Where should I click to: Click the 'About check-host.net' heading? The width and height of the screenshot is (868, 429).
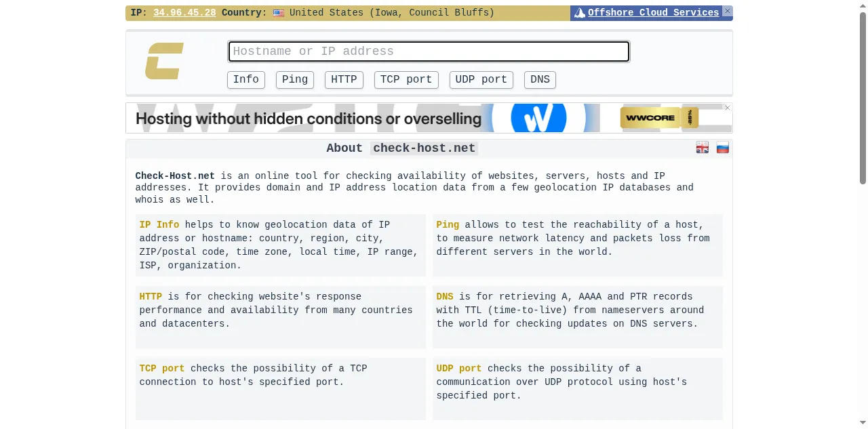pyautogui.click(x=402, y=148)
